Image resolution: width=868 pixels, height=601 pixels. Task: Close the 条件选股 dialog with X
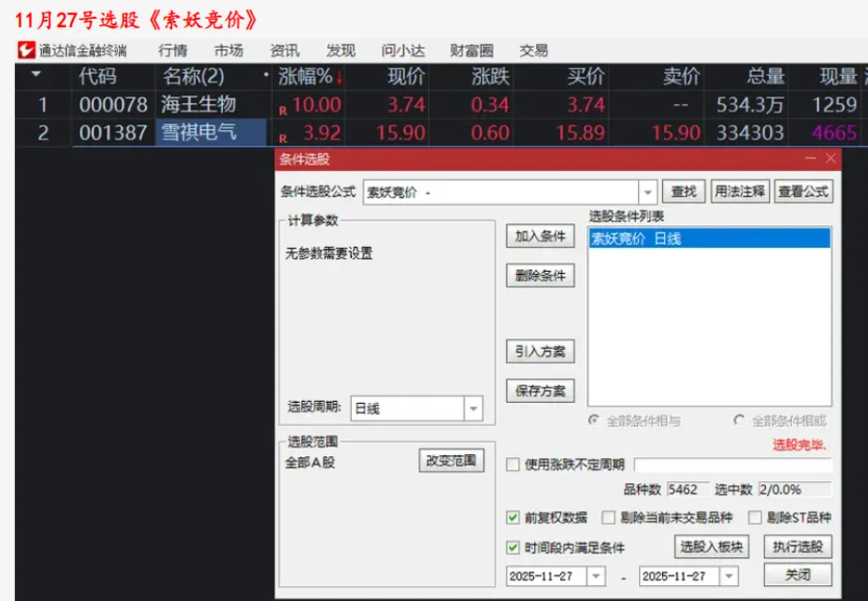coord(831,159)
